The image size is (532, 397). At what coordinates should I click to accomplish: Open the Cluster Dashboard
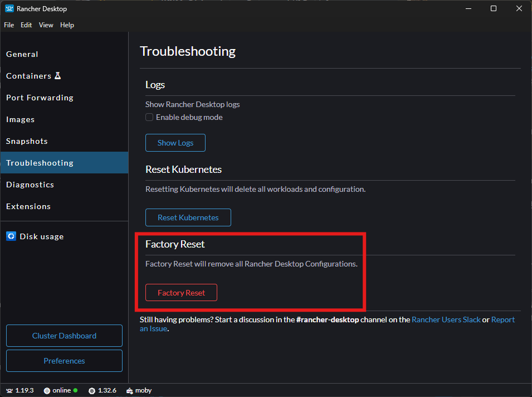tap(64, 336)
